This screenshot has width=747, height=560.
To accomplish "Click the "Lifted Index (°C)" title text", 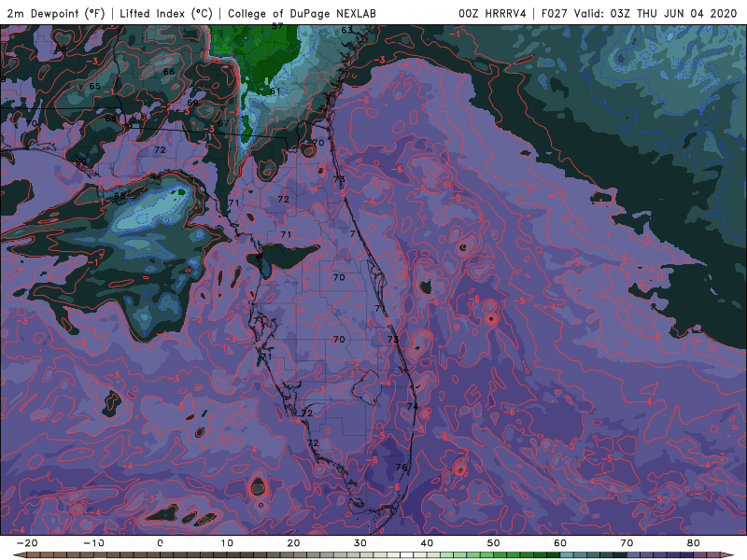I will pyautogui.click(x=166, y=13).
